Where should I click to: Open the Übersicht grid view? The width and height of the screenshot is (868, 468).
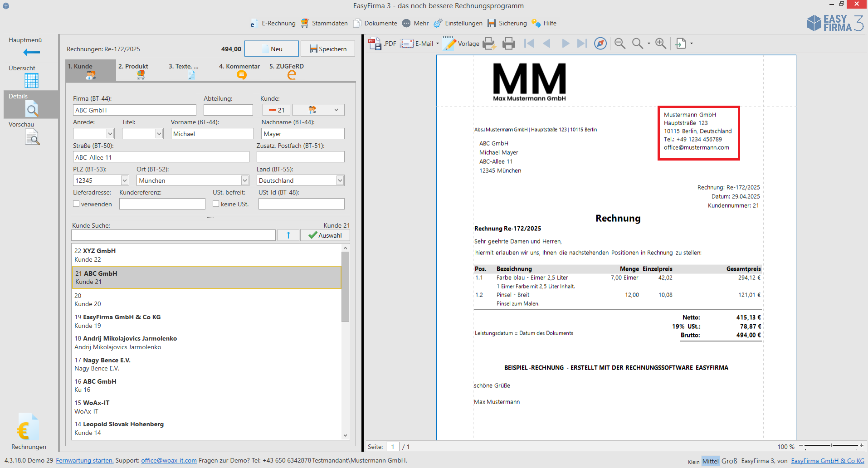[x=31, y=80]
